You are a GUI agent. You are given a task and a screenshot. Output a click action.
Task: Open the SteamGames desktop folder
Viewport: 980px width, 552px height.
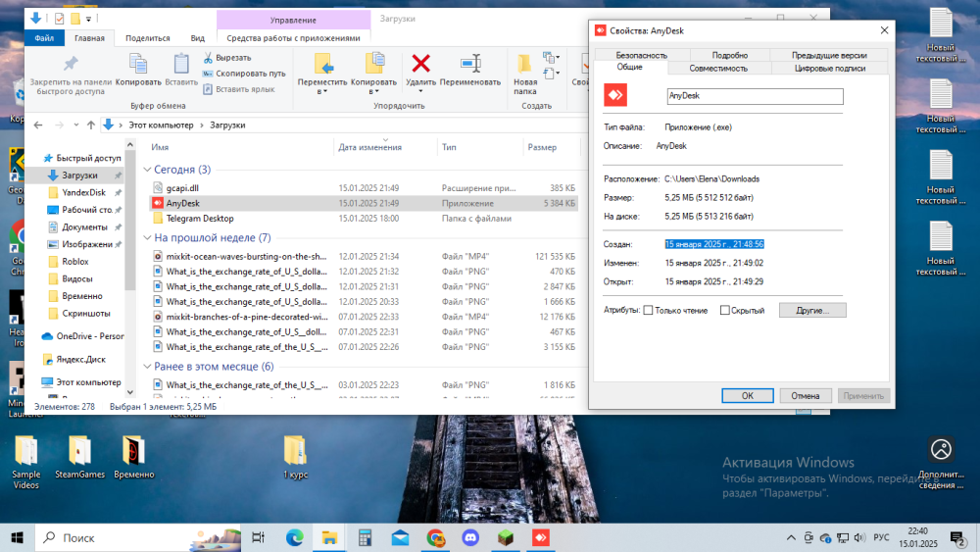coord(80,458)
